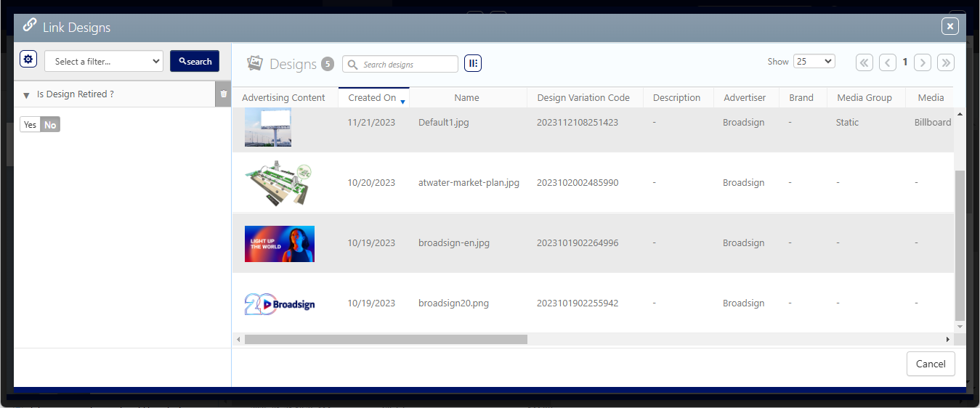
Task: Click the blue search button
Action: 195,61
